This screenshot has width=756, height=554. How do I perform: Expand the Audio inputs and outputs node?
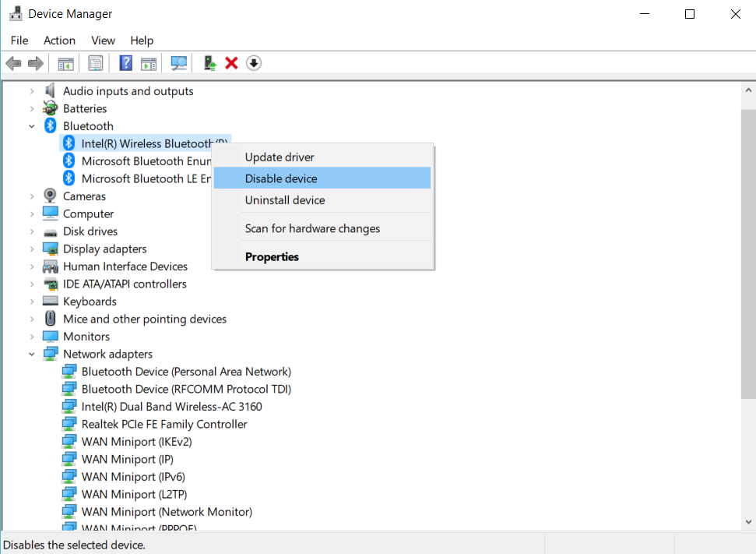32,90
